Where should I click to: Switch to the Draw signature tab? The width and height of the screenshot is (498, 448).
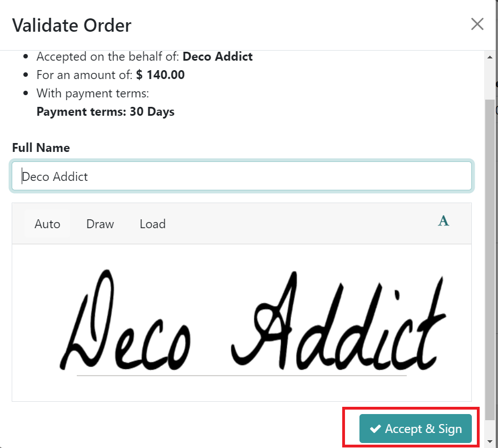tap(100, 224)
